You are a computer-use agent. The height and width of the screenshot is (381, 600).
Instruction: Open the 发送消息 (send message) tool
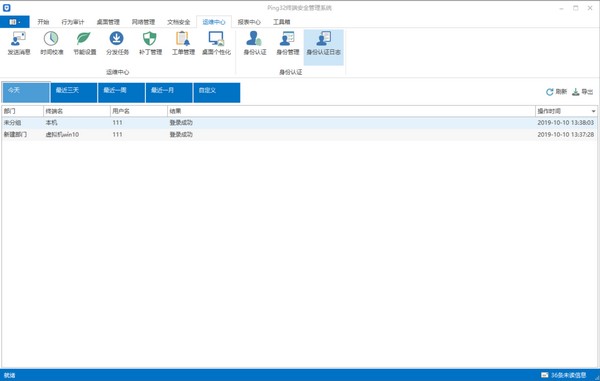(19, 44)
